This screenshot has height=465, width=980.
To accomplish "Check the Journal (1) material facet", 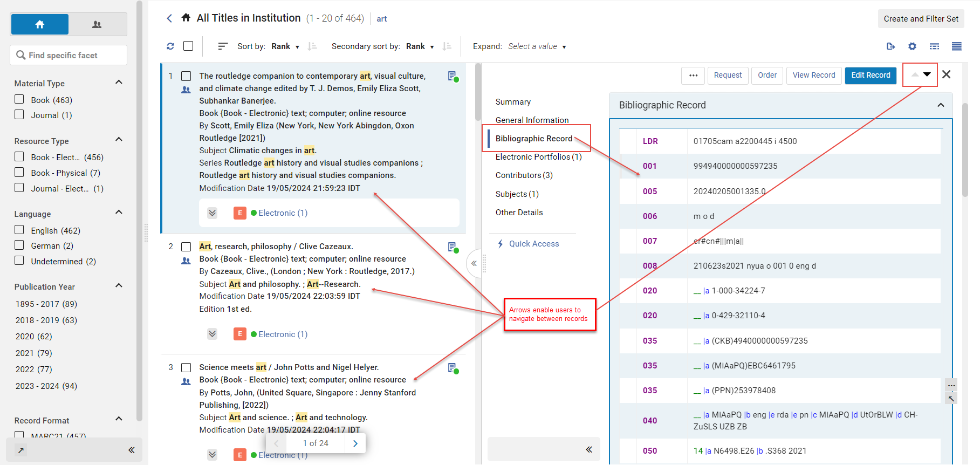I will tap(19, 114).
